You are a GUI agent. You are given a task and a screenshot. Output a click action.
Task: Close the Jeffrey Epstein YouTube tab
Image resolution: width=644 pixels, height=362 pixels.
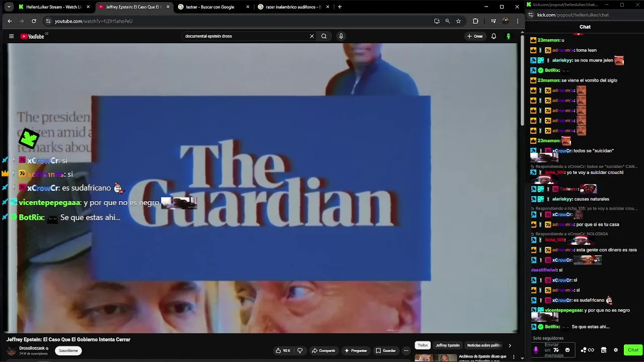[168, 7]
